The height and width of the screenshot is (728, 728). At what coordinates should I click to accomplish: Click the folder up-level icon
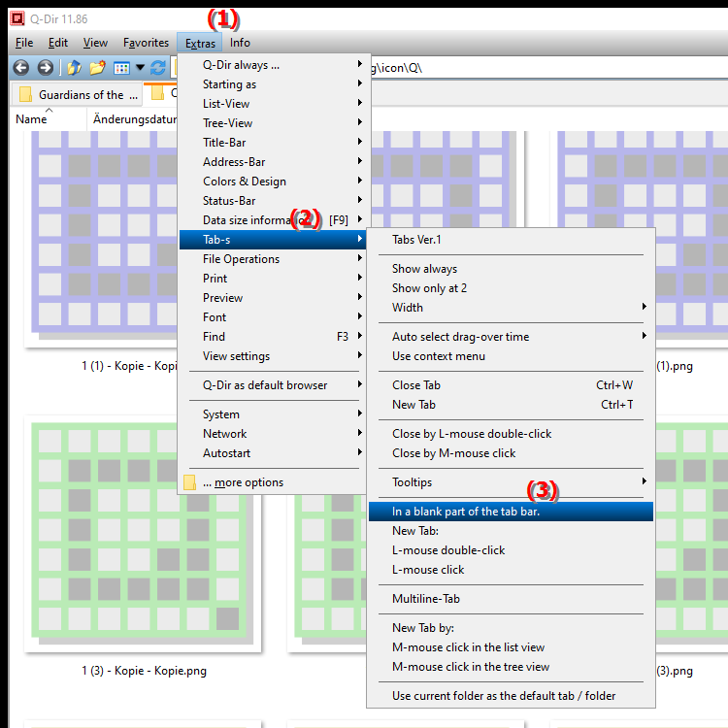point(75,68)
